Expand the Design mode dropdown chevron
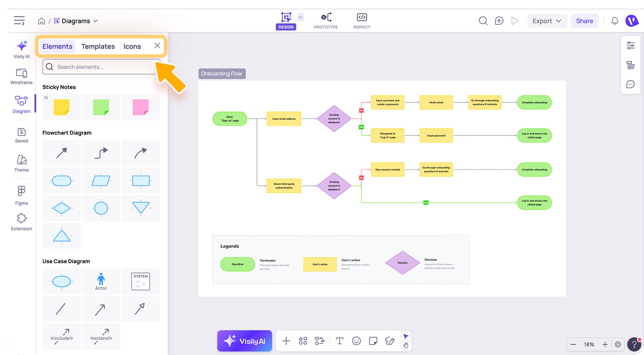 (300, 17)
